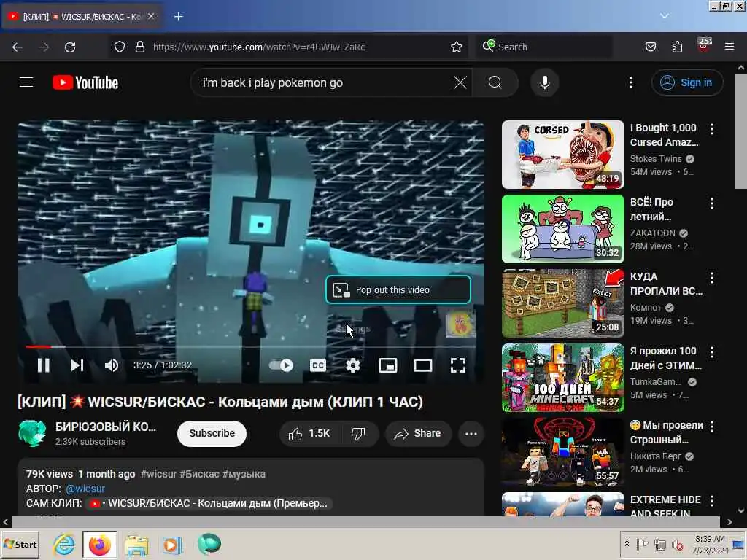Click Pop out this video
747x560 pixels.
coord(398,289)
